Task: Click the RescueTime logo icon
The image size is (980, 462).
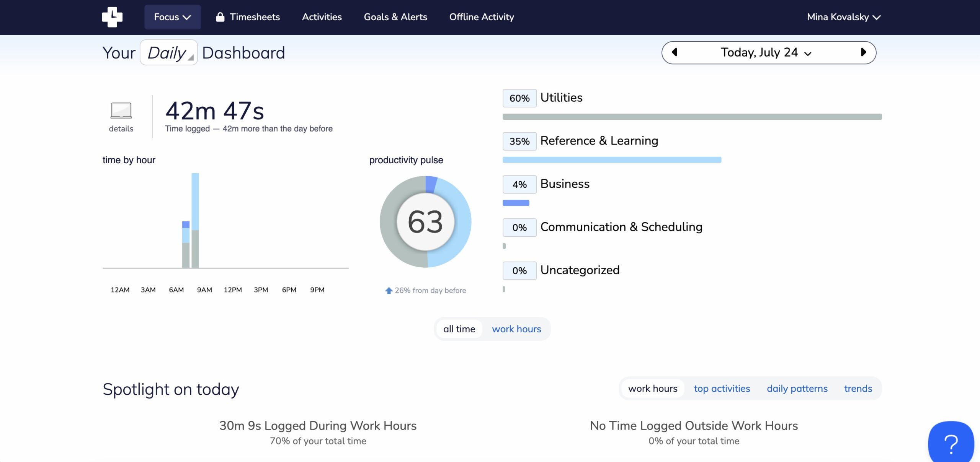Action: tap(112, 17)
